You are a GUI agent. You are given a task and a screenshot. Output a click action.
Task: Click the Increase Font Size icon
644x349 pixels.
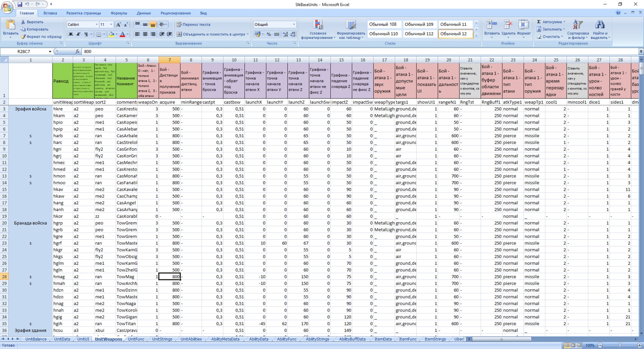click(x=119, y=25)
